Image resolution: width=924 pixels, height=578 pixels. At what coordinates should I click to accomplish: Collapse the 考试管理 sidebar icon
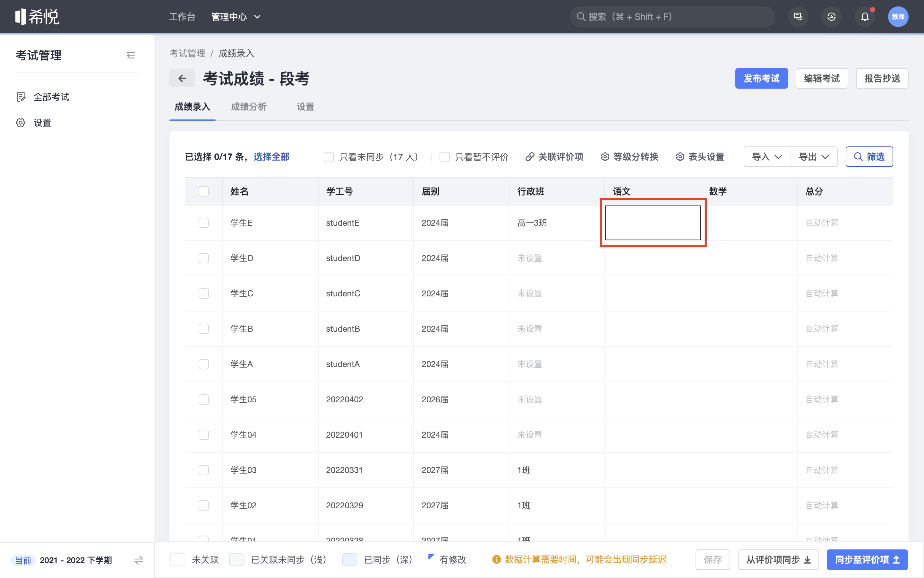tap(131, 56)
